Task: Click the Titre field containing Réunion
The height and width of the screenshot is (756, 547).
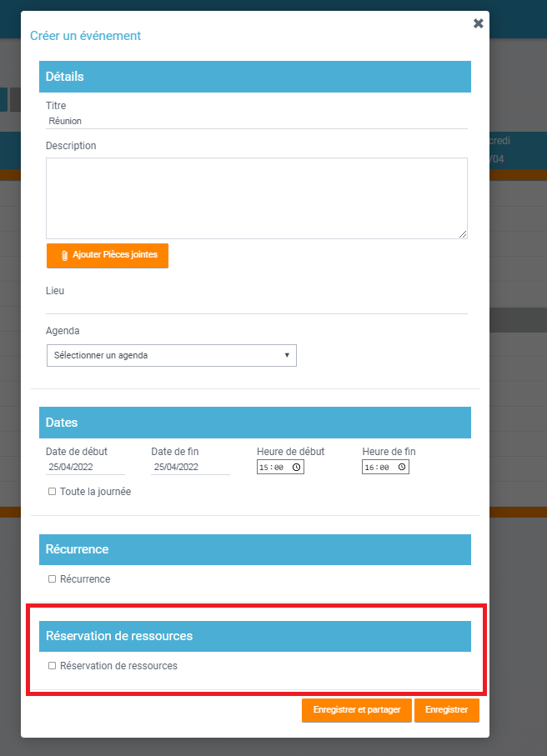Action: (256, 121)
